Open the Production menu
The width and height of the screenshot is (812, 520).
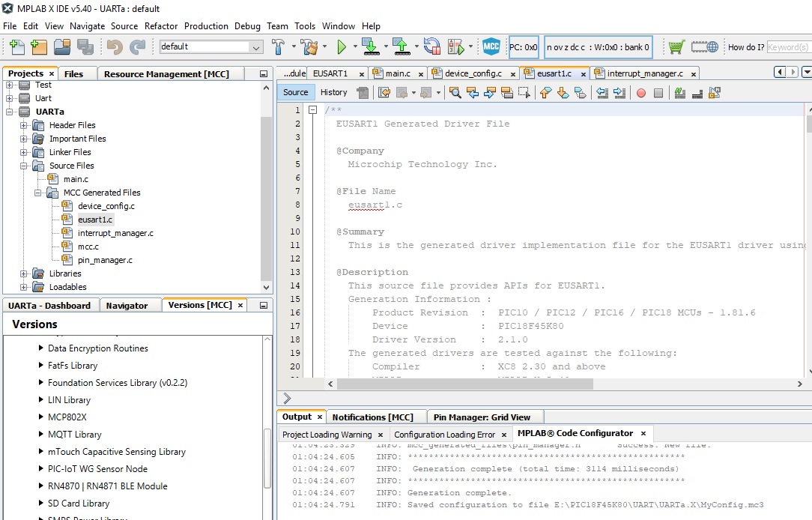coord(206,26)
